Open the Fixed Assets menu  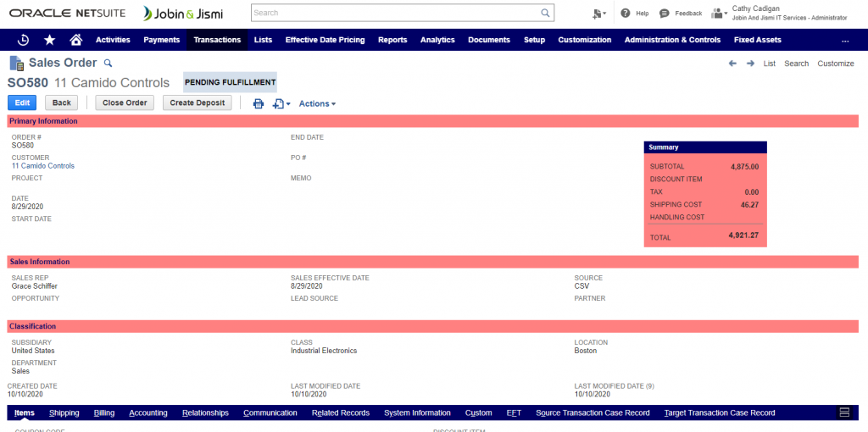coord(757,40)
